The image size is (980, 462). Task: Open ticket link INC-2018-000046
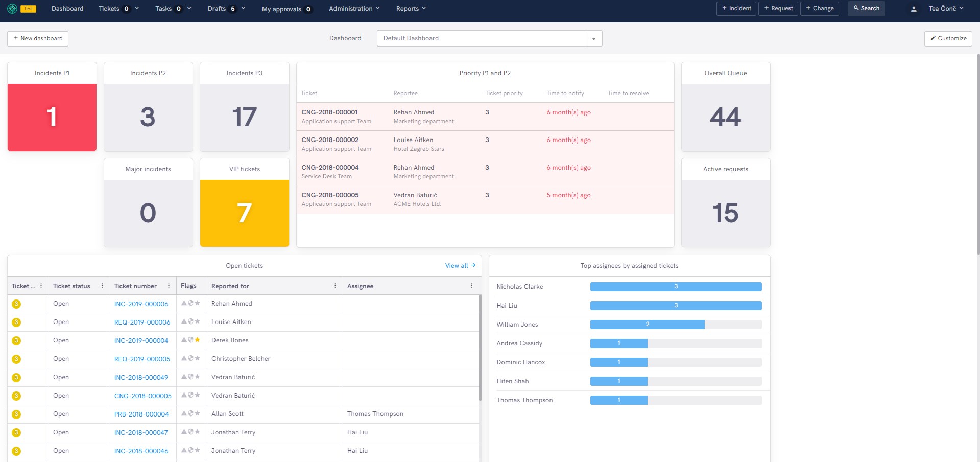click(141, 451)
